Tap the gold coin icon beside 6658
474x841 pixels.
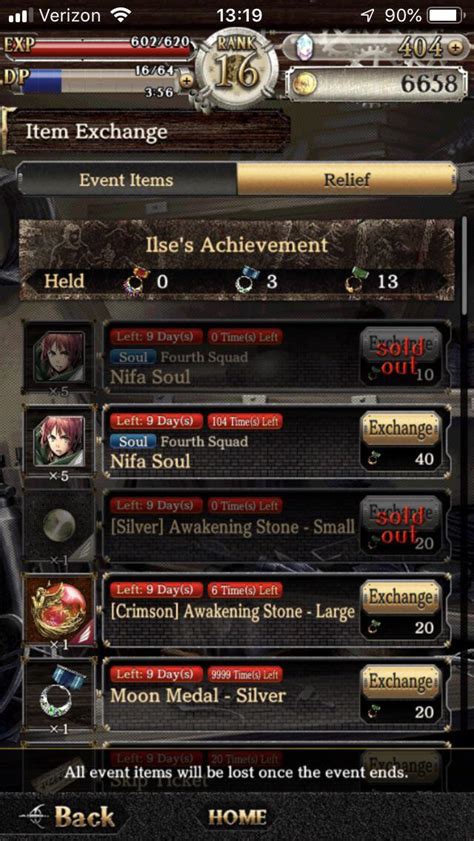(304, 83)
